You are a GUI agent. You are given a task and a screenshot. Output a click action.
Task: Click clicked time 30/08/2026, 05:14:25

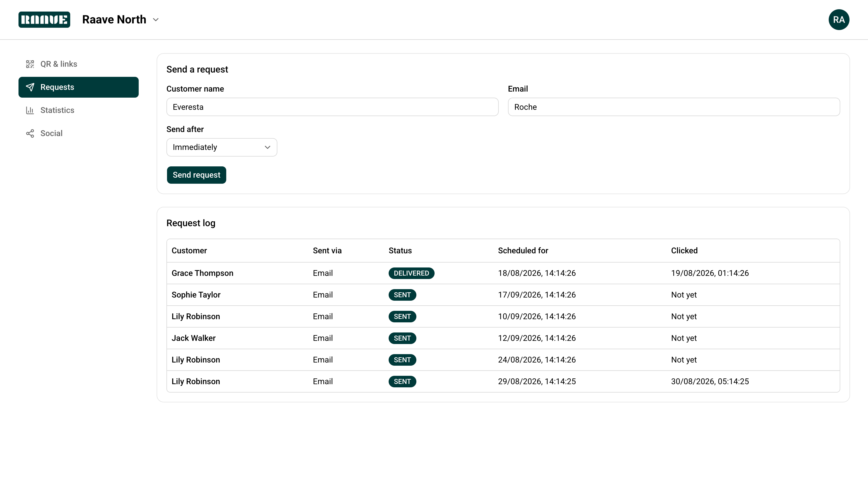(710, 382)
